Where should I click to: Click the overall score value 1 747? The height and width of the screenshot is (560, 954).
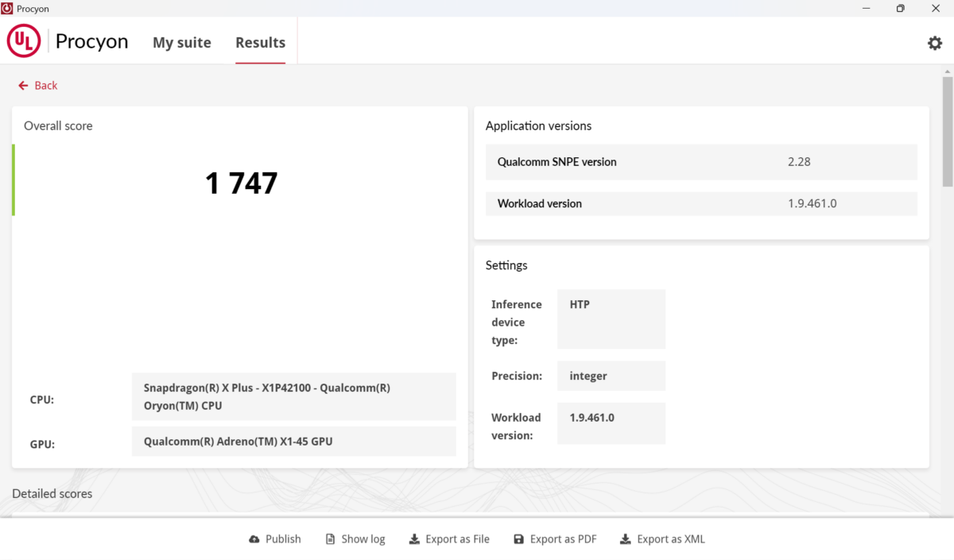tap(241, 183)
